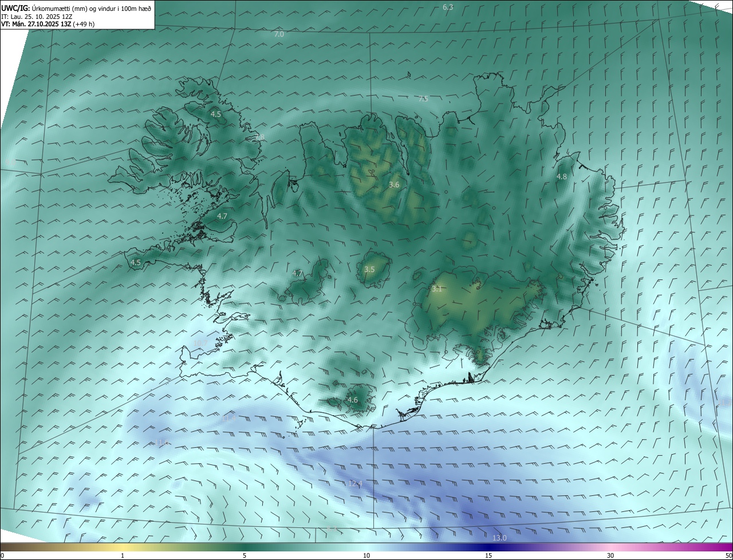Pick the 13.0 value label
The width and height of the screenshot is (733, 560).
pyautogui.click(x=499, y=538)
